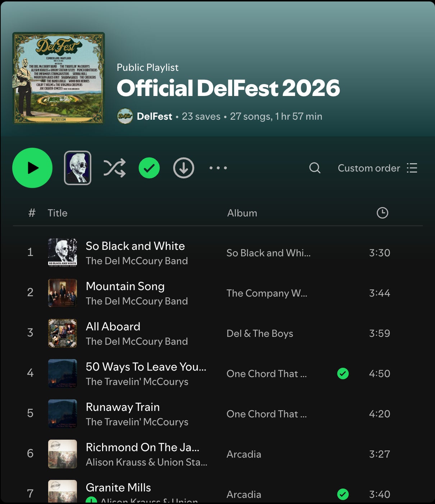
Task: Click the DelFest festival poster cover art
Action: click(59, 78)
